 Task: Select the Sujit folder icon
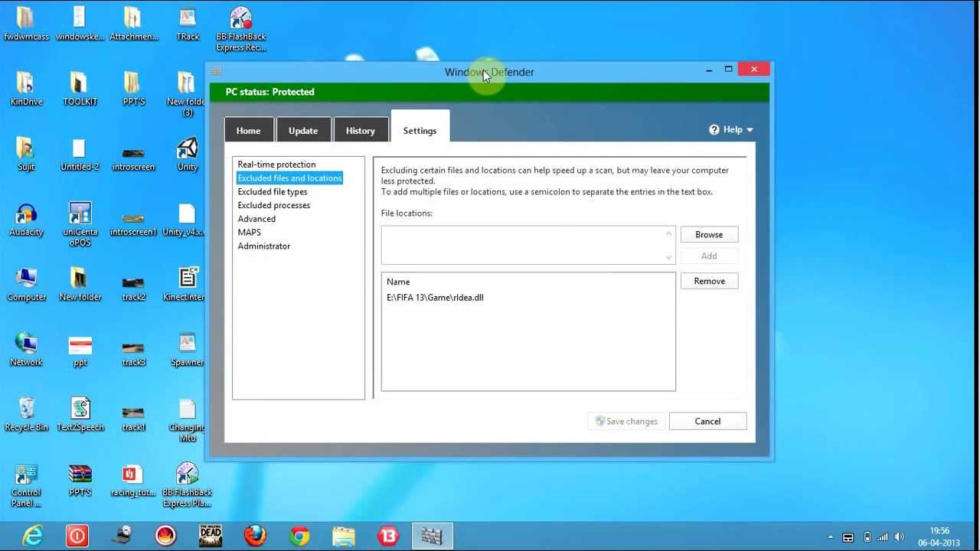tap(26, 155)
